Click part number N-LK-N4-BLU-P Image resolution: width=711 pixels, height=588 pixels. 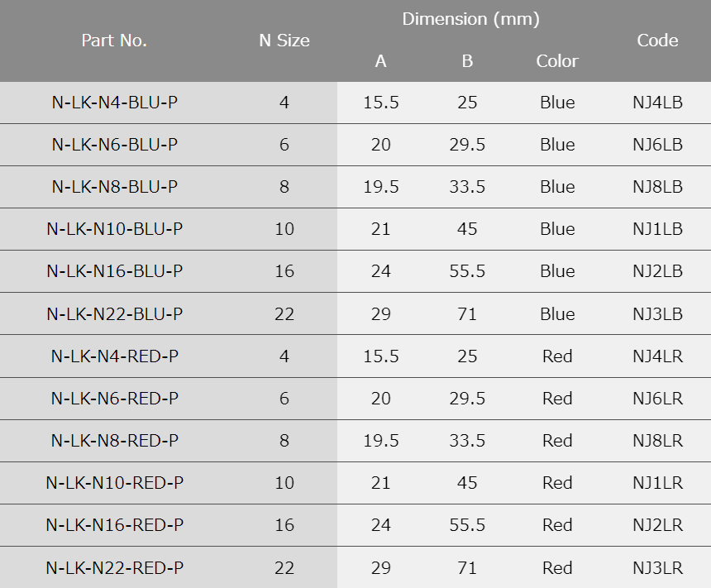pyautogui.click(x=115, y=103)
